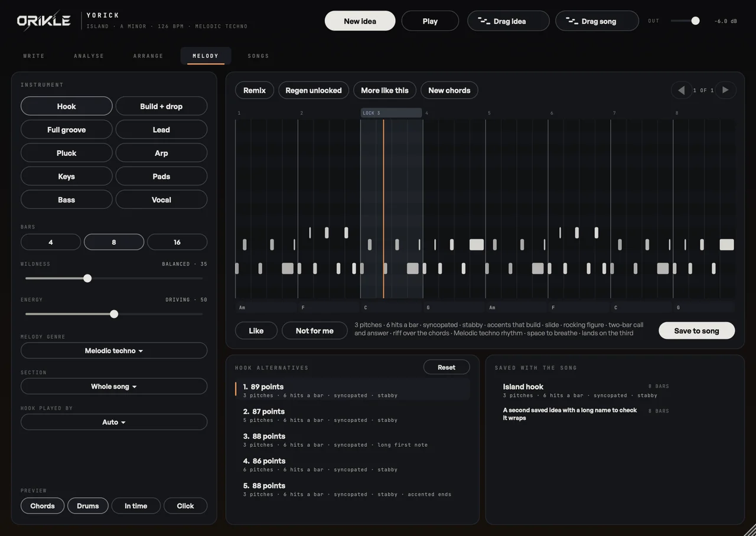Click the Not for me button
756x536 pixels.
pyautogui.click(x=315, y=331)
